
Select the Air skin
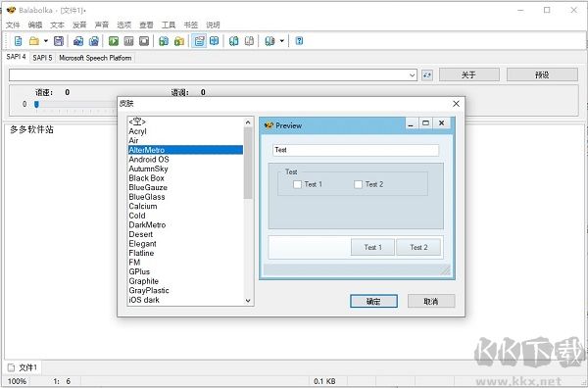coord(185,140)
